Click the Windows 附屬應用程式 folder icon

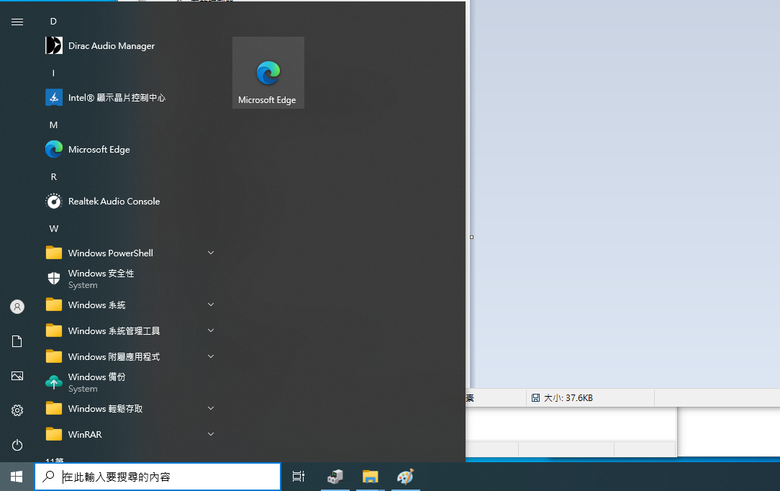(54, 357)
